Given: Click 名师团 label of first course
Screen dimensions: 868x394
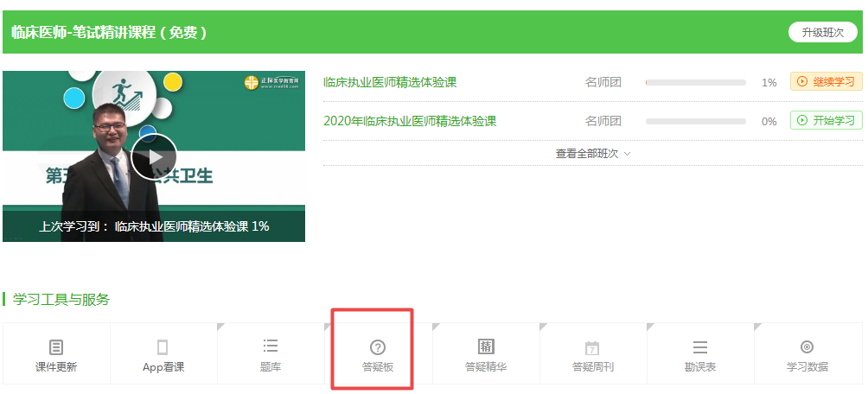Looking at the screenshot, I should pyautogui.click(x=603, y=83).
